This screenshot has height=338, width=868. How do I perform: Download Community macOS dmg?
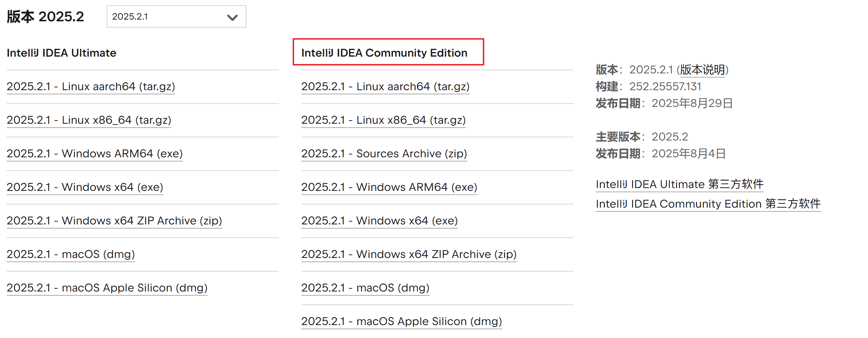tap(365, 288)
